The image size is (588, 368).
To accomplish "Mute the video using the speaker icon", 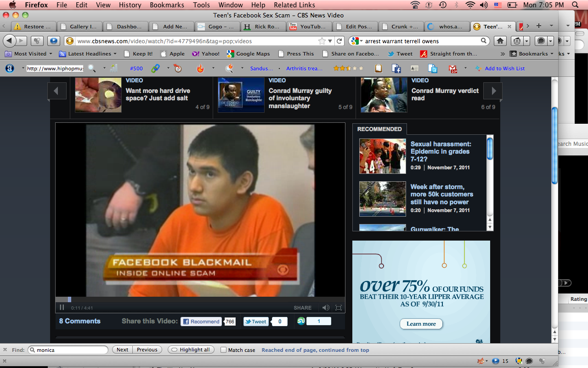I will pyautogui.click(x=326, y=308).
